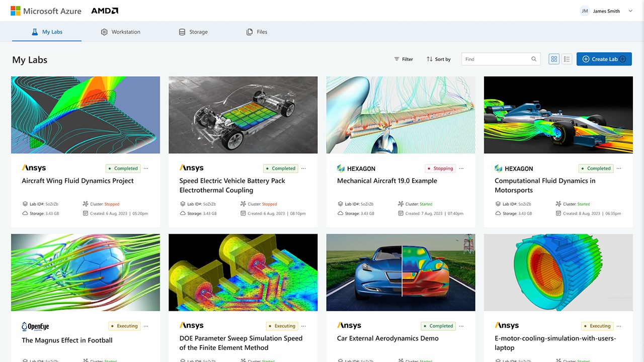Open The Magnus Effect in Football title

tap(67, 340)
